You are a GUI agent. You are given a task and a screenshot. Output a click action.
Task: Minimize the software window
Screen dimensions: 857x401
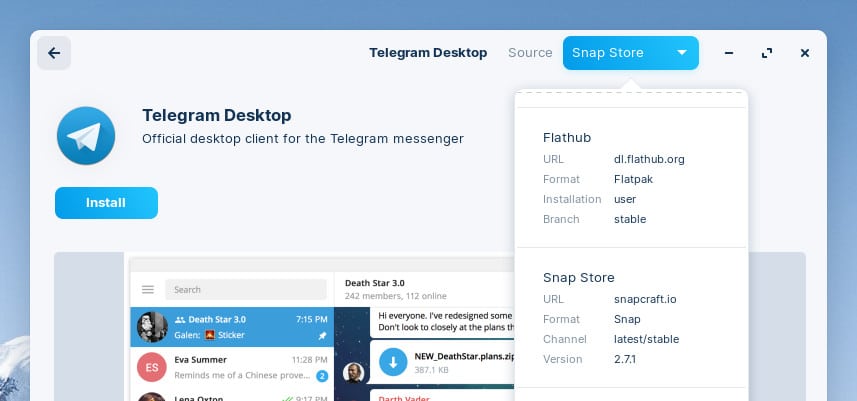(730, 53)
